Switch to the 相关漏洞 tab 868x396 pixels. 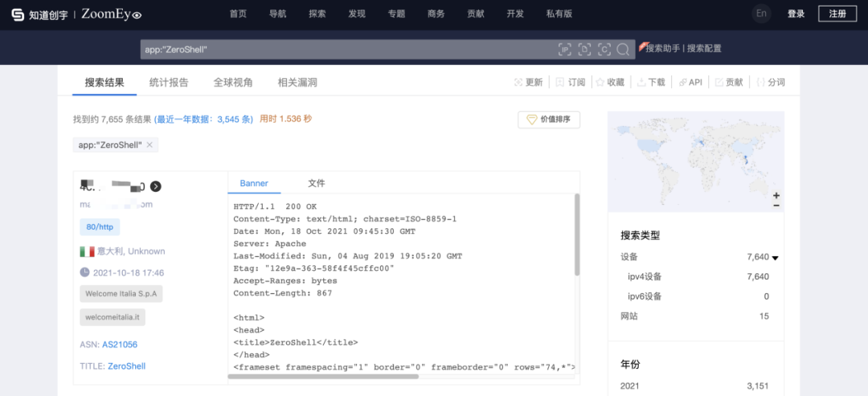click(x=297, y=83)
